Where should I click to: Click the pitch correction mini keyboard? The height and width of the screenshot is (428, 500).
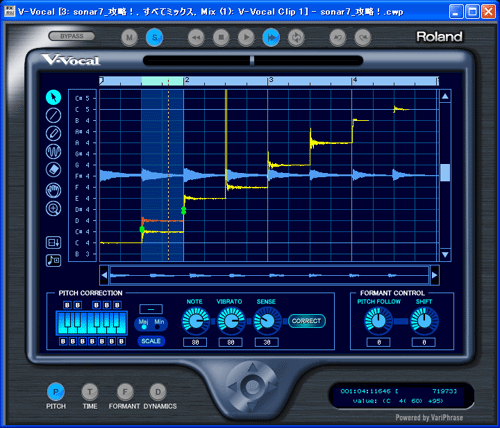[92, 323]
